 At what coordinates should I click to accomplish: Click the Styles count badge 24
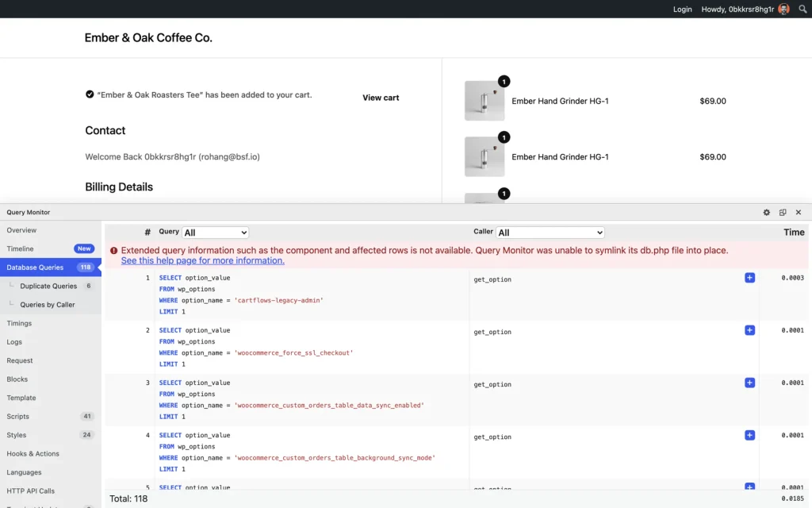86,436
